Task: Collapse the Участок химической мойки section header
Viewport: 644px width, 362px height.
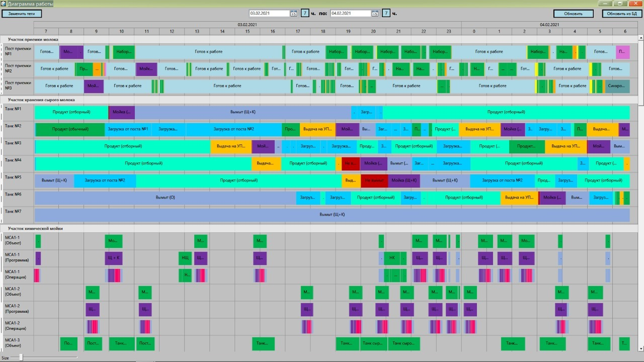Action: point(35,228)
